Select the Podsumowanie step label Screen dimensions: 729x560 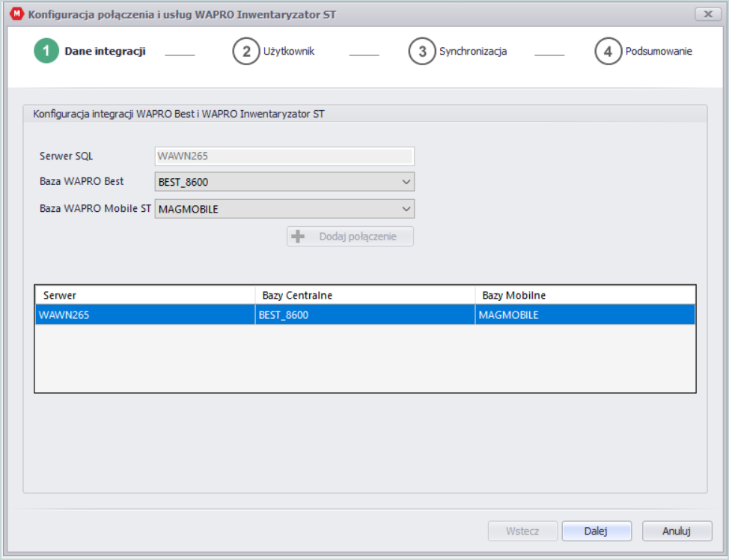point(659,51)
